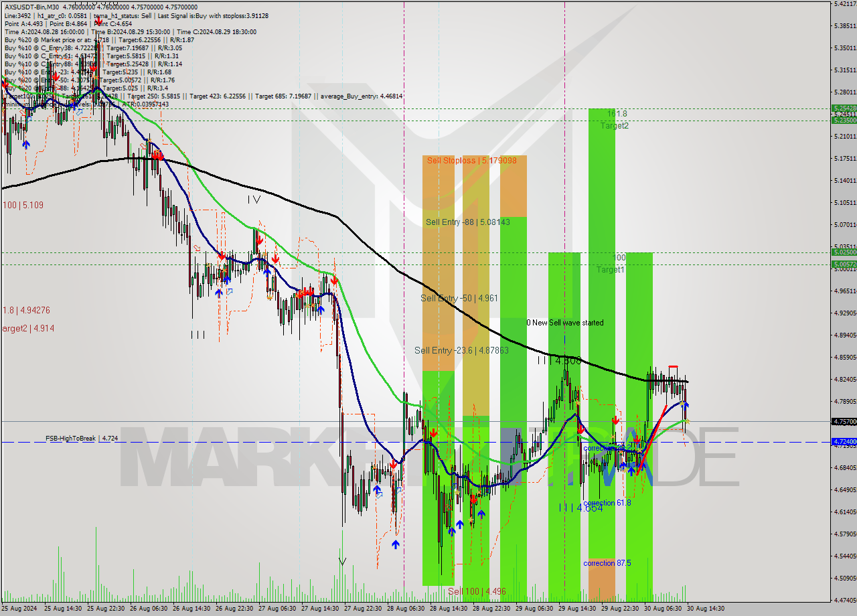Click the '30 Aug 14:30' time axis label
857x616 pixels.
706,609
